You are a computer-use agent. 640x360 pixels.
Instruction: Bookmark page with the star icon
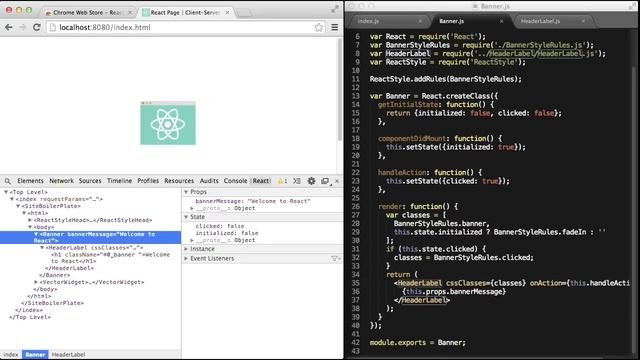pos(319,27)
